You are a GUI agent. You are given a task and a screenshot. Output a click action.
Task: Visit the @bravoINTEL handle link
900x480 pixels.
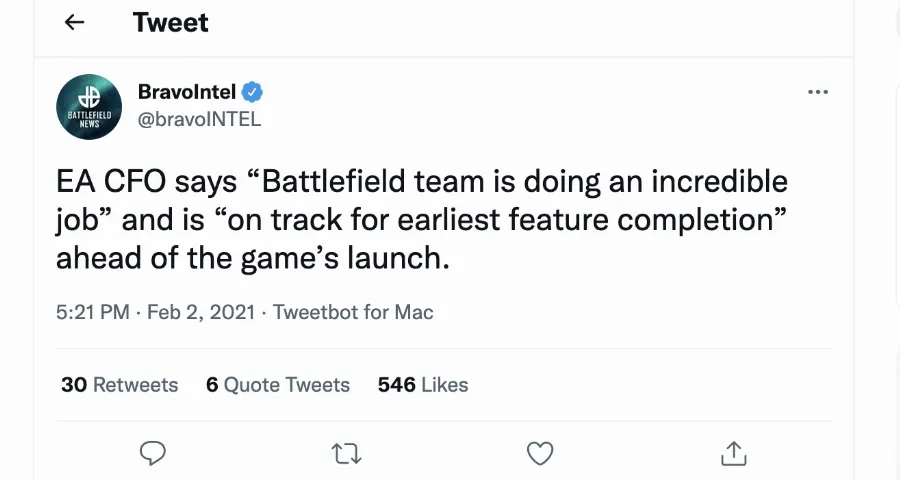click(199, 119)
